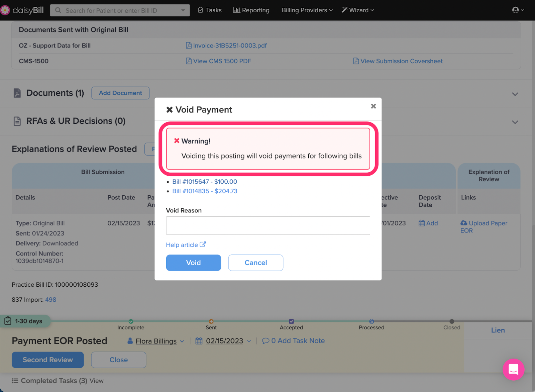This screenshot has height=392, width=535.
Task: Click the Deposit Date calendar Add icon
Action: (422, 223)
